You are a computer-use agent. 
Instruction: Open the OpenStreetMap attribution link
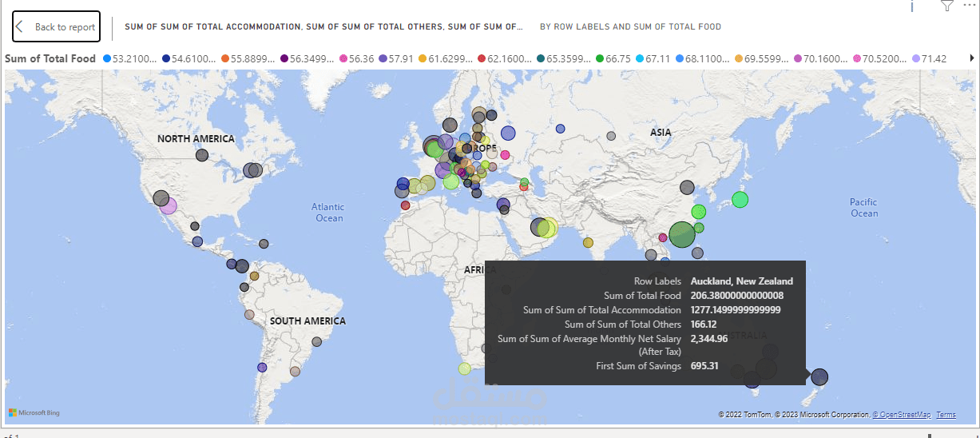[901, 415]
